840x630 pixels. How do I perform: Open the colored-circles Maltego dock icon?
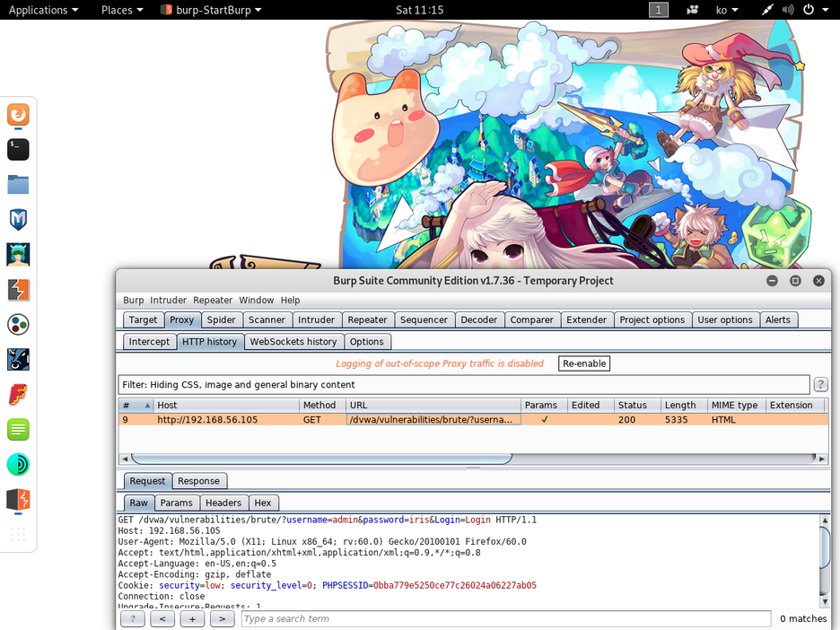tap(18, 325)
